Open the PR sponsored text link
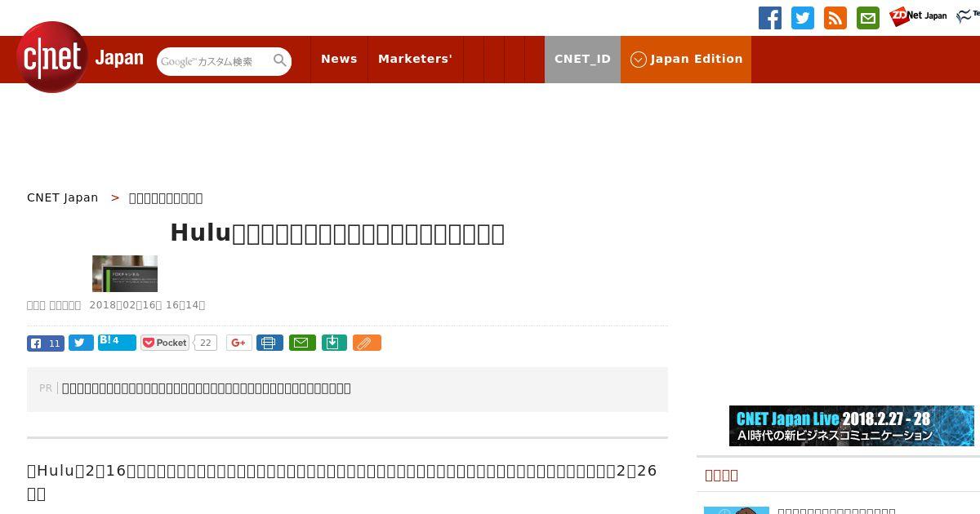Viewport: 980px width, 514px height. point(207,388)
